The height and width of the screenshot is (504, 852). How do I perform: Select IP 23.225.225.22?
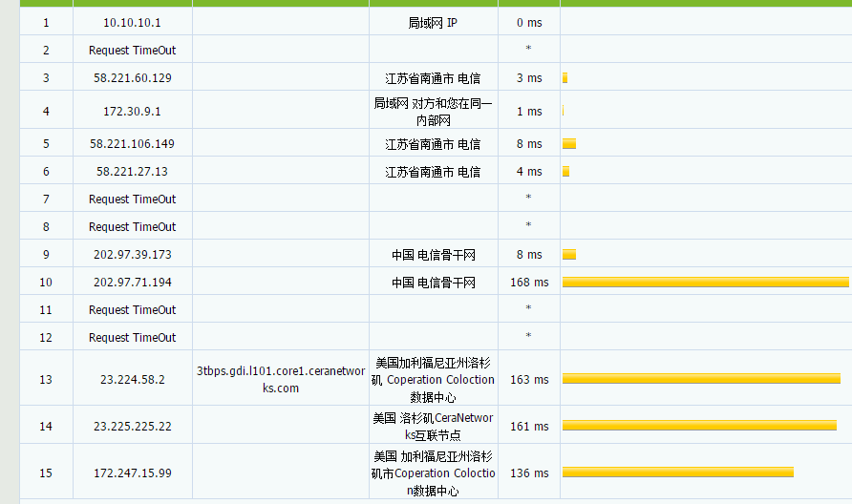click(x=132, y=427)
